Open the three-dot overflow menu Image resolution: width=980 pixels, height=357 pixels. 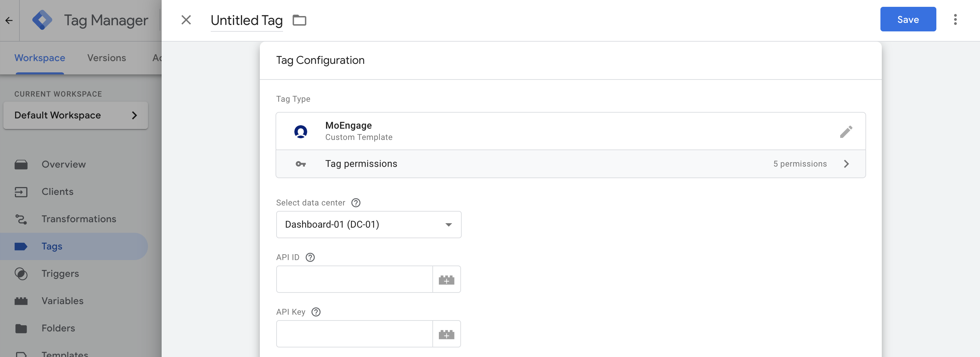click(x=956, y=19)
